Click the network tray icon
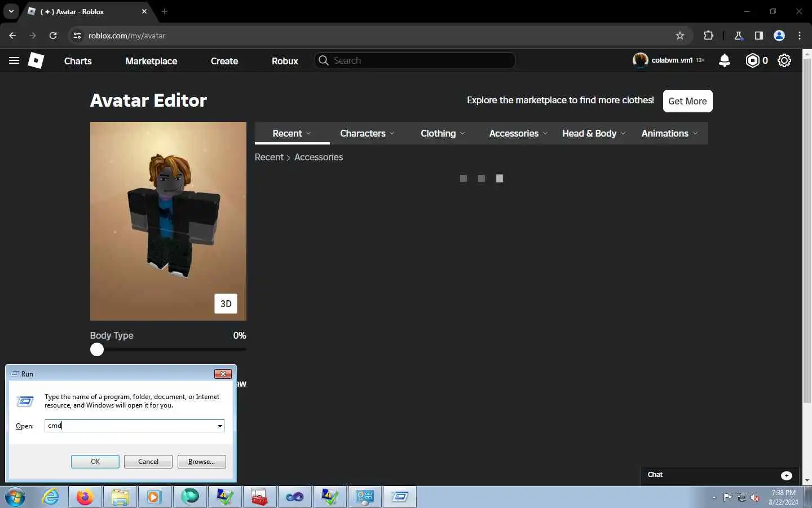Image resolution: width=812 pixels, height=508 pixels. coord(742,497)
